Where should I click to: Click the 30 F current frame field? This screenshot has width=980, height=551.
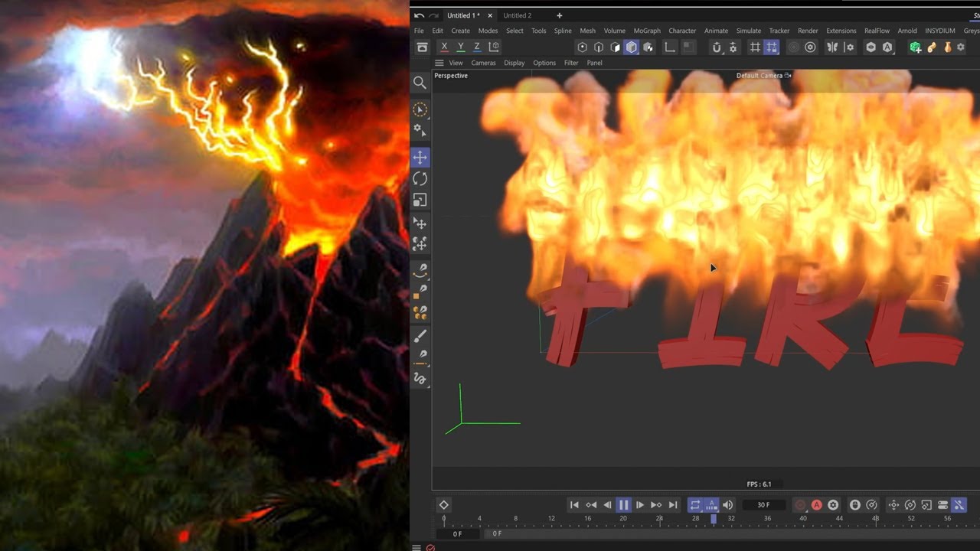[x=763, y=505]
